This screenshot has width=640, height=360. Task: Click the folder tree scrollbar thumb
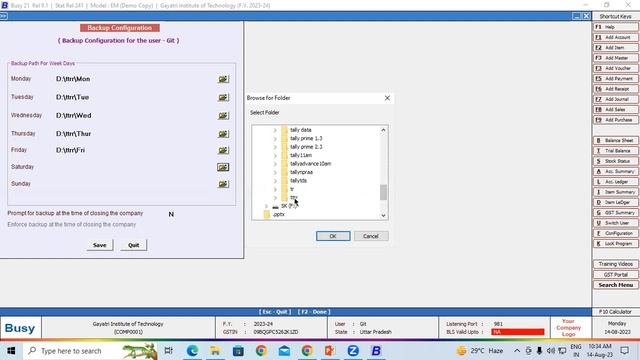click(383, 192)
